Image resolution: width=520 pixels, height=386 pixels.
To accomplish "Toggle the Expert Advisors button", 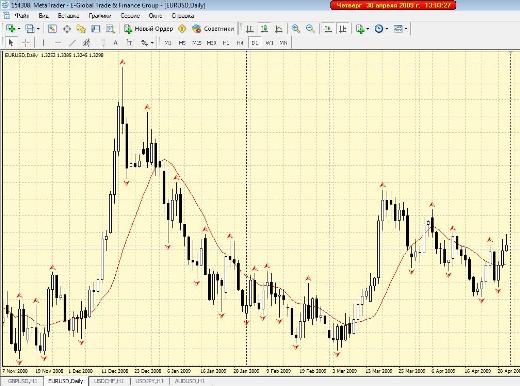I will [x=213, y=29].
